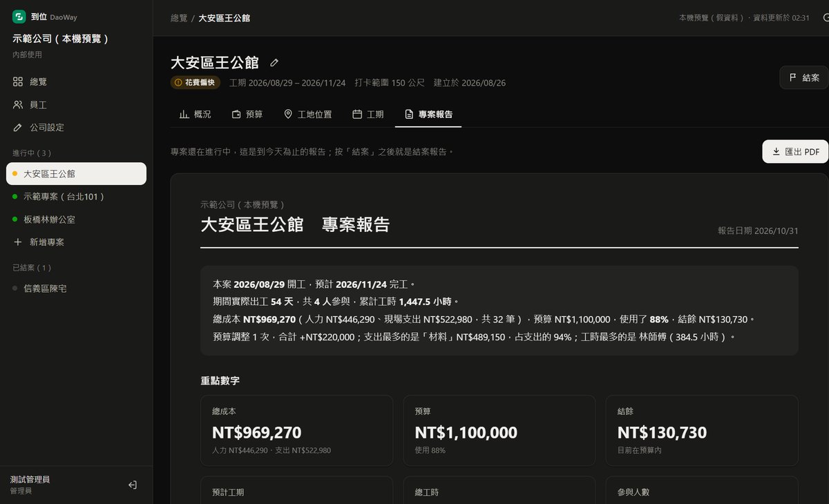Click the 示範公司（本機預覽）name in sidebar
Screen dimensions: 829x504
point(61,39)
